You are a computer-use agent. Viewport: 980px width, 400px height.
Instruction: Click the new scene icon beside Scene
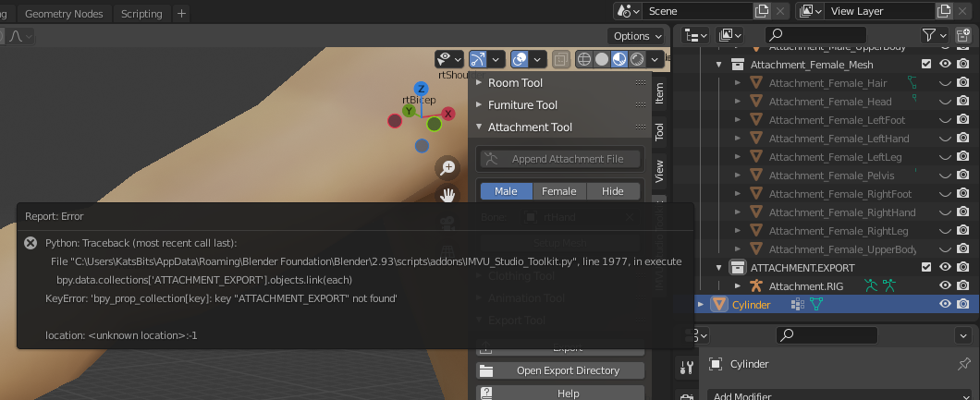click(x=762, y=11)
